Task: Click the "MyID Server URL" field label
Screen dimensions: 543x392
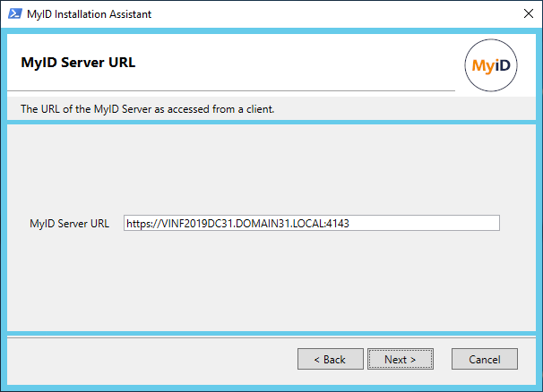Action: [x=69, y=224]
